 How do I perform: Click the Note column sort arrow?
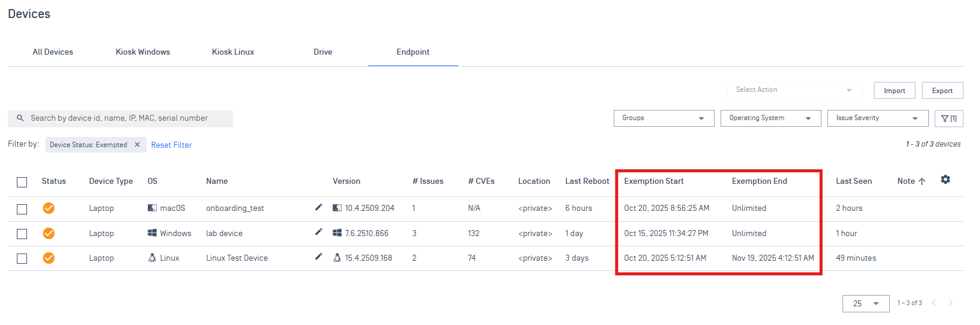click(922, 181)
